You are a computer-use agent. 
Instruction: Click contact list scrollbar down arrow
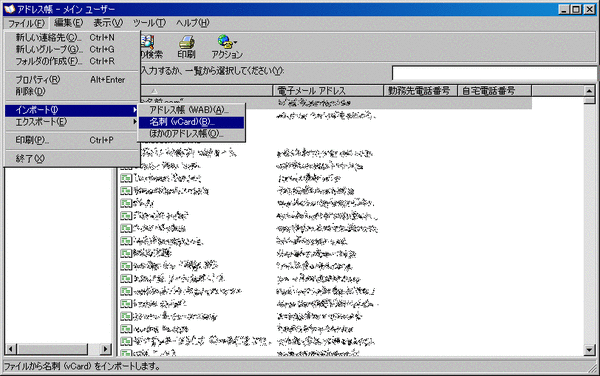589,350
